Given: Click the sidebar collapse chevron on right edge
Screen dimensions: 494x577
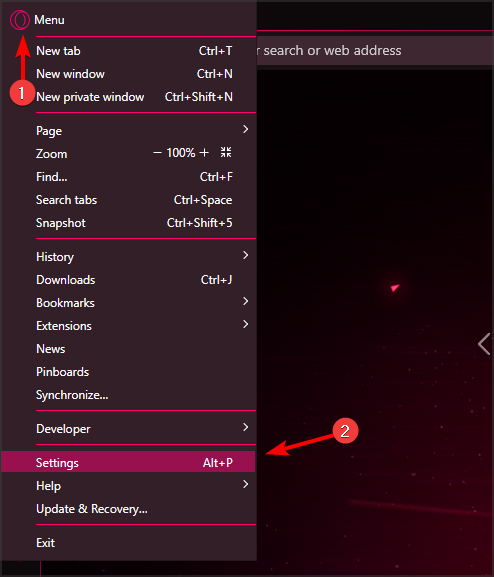Looking at the screenshot, I should coord(484,344).
